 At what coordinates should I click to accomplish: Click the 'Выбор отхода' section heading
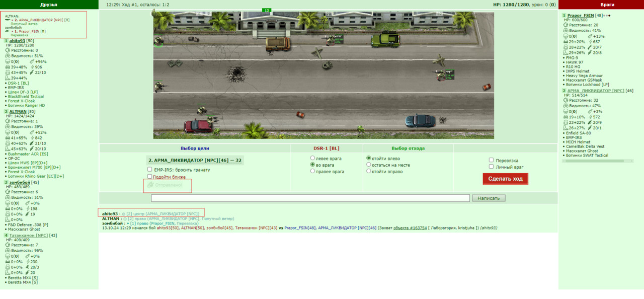(x=408, y=148)
